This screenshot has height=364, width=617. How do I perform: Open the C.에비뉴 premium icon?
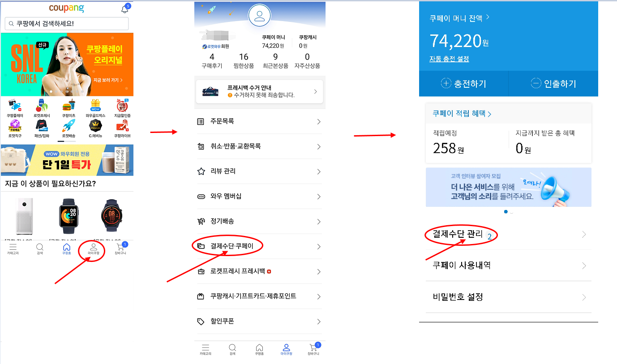click(x=95, y=128)
